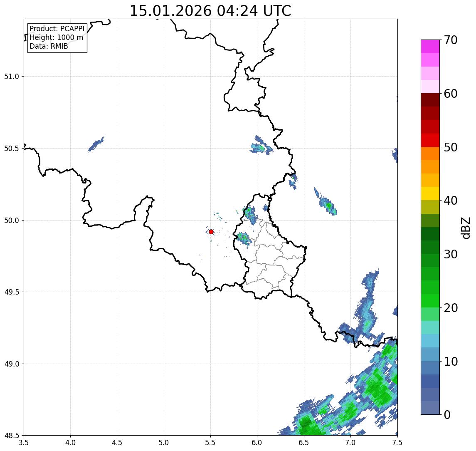Click the yellow colorbar swatch above 40
The width and height of the screenshot is (476, 451).
pyautogui.click(x=430, y=193)
